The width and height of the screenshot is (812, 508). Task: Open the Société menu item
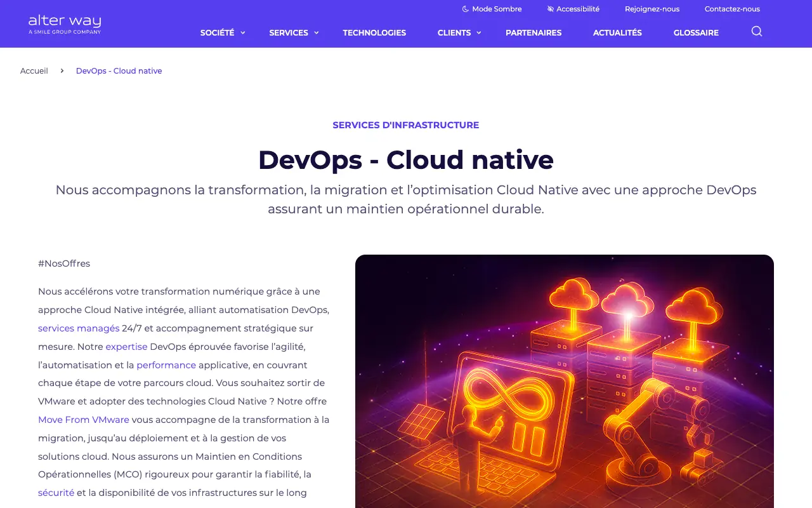click(x=217, y=32)
